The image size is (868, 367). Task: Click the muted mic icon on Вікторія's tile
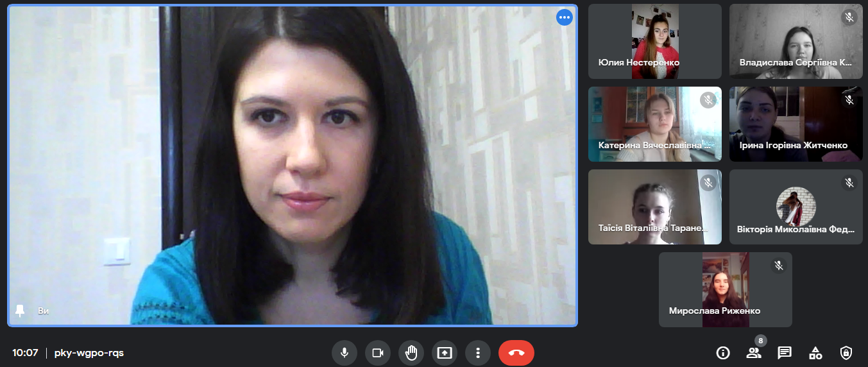[x=849, y=183]
